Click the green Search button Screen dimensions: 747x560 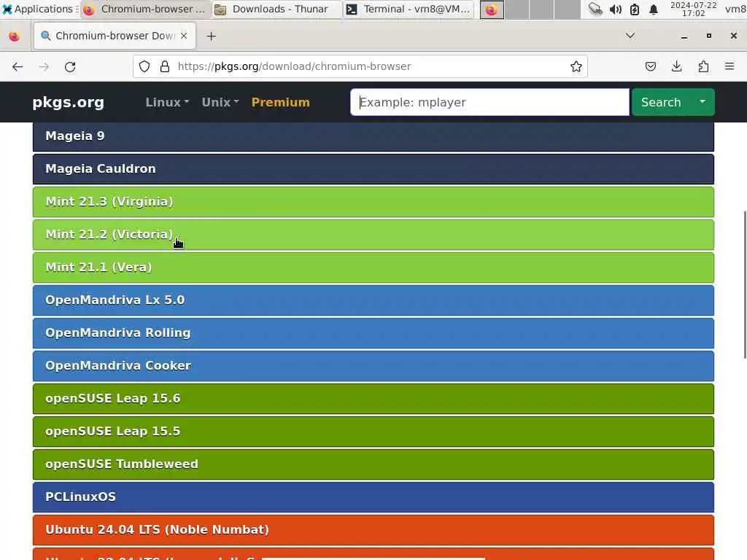[661, 102]
